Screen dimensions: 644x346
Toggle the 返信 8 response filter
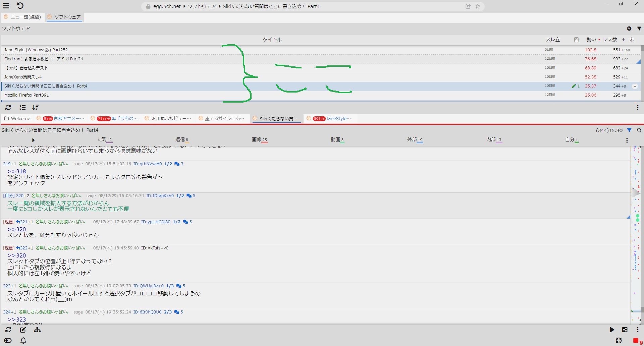pyautogui.click(x=181, y=139)
